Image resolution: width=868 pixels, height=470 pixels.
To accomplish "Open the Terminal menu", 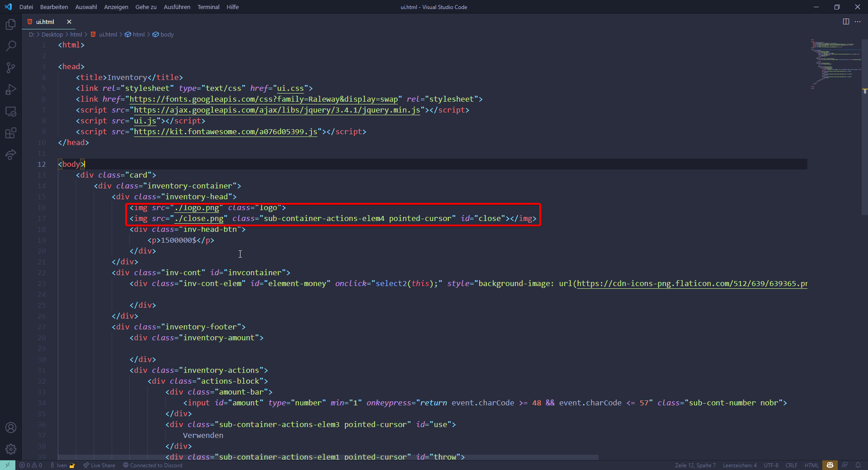I will pyautogui.click(x=208, y=7).
